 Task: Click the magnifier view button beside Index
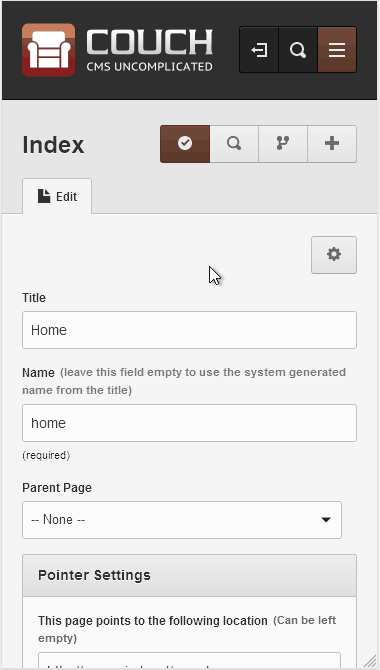(x=234, y=144)
